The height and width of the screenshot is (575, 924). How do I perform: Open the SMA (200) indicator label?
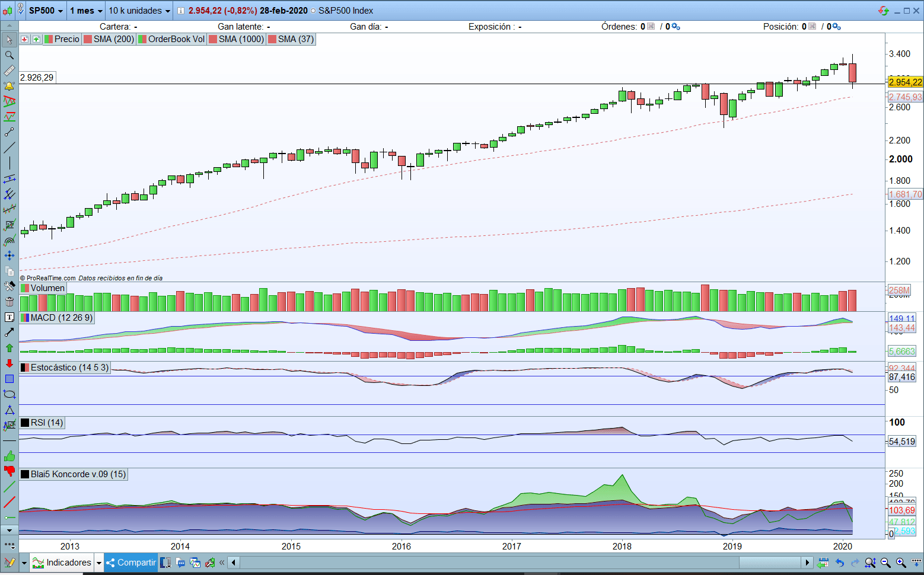(x=109, y=39)
